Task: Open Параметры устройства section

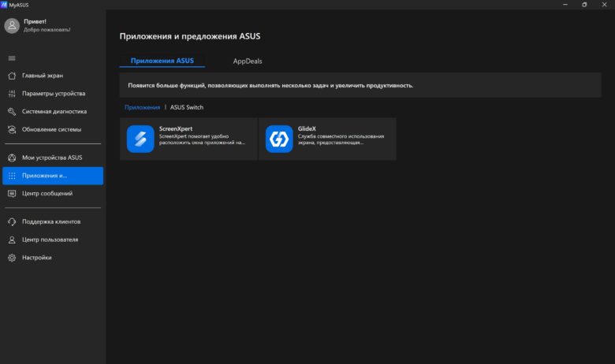Action: [53, 94]
